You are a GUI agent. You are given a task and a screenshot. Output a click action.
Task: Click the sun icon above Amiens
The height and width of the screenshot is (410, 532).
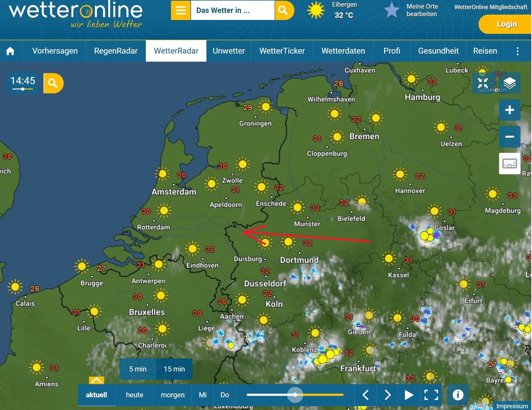(x=37, y=367)
